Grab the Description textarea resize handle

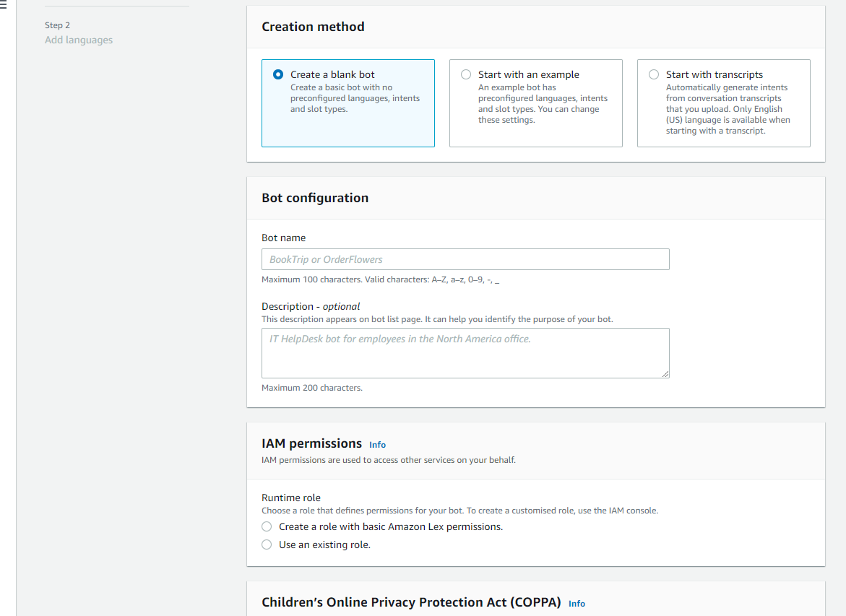point(665,373)
